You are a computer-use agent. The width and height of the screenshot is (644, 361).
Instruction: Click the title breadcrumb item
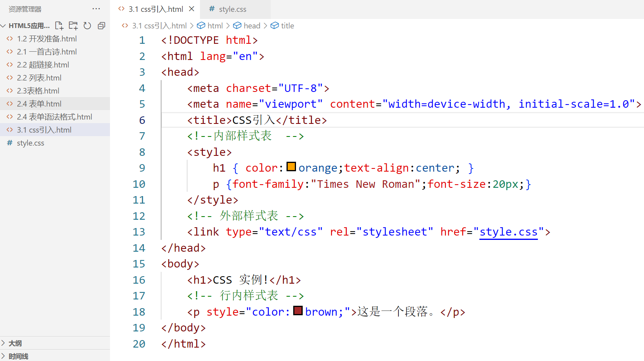[x=287, y=26]
